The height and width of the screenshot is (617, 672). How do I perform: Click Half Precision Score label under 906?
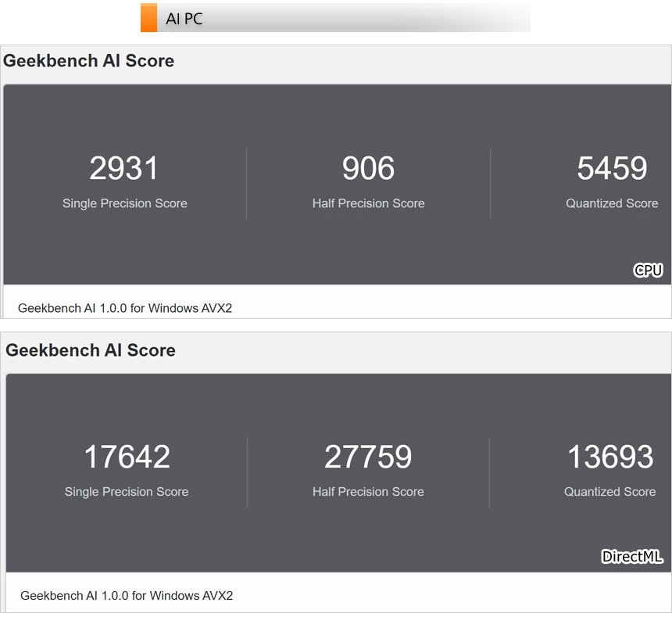point(369,203)
